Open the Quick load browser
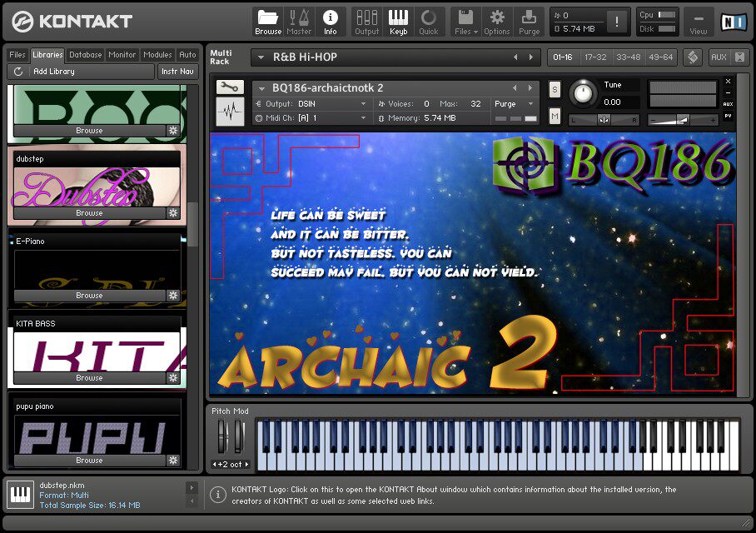756x533 pixels. pyautogui.click(x=429, y=22)
